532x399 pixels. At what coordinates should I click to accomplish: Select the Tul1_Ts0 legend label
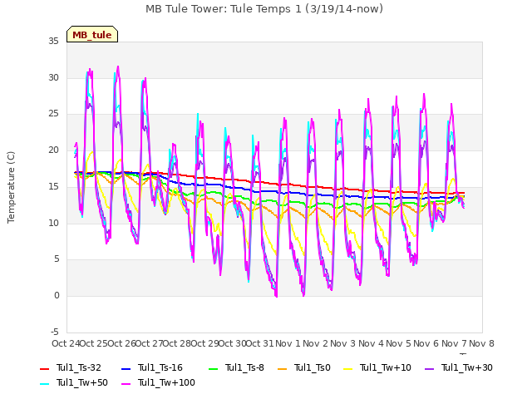point(313,367)
